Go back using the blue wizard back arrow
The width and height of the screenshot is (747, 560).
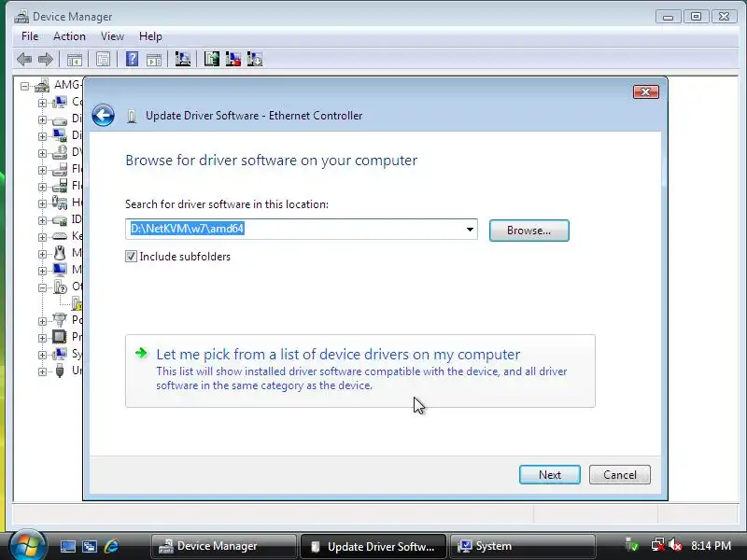103,115
